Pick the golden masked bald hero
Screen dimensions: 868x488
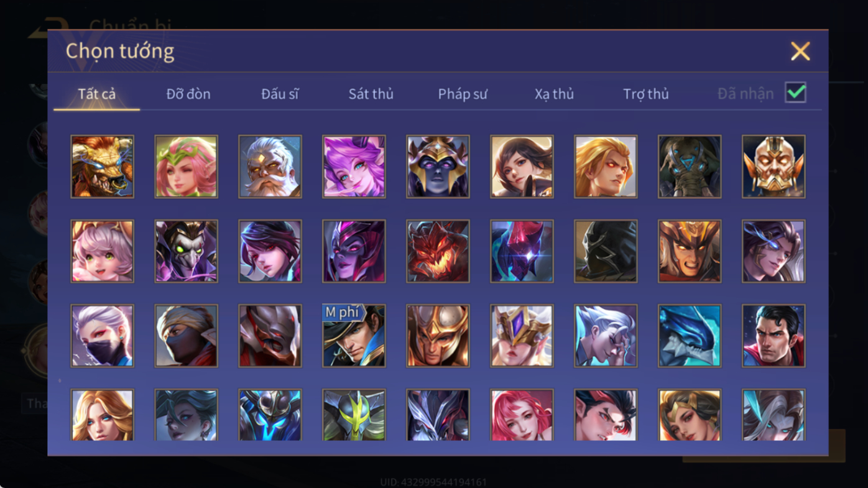click(x=773, y=167)
